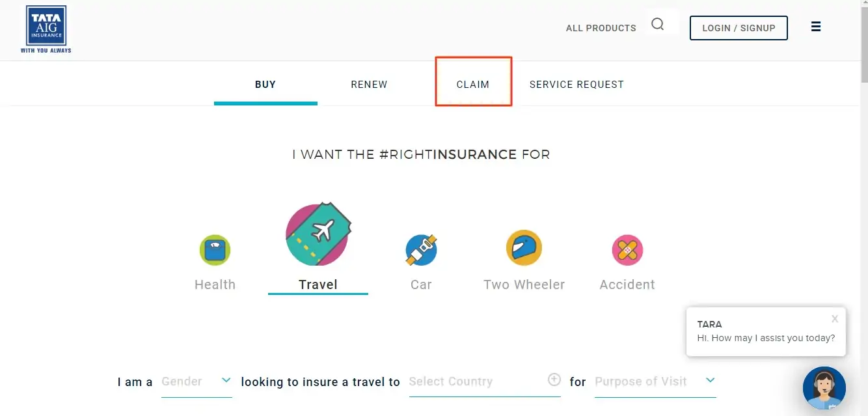
Task: Dismiss the TARA chat popup
Action: point(835,319)
